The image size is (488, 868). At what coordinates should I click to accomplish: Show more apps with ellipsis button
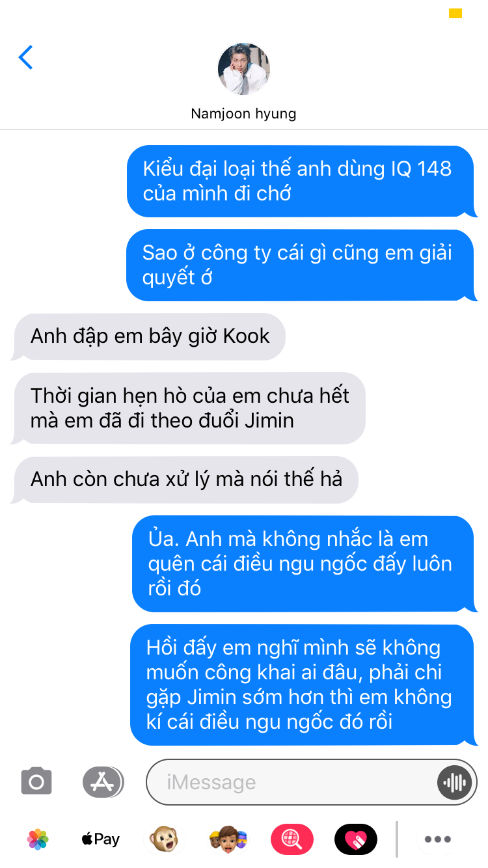point(437,839)
